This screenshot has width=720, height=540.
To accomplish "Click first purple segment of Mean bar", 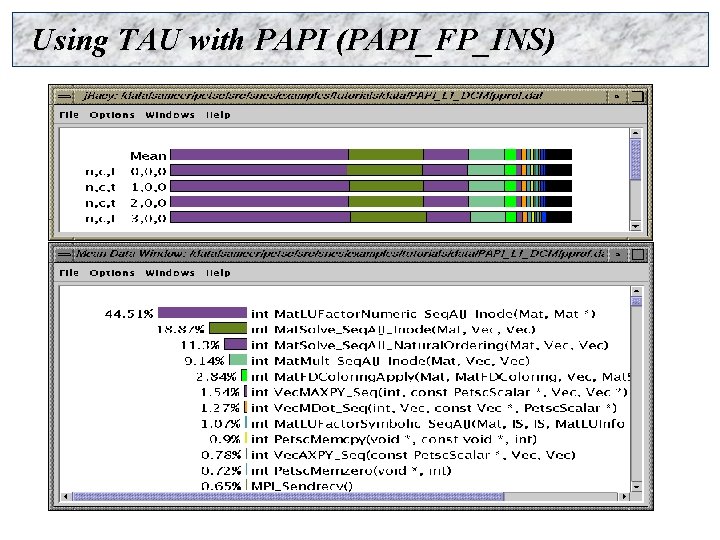I will click(x=259, y=154).
